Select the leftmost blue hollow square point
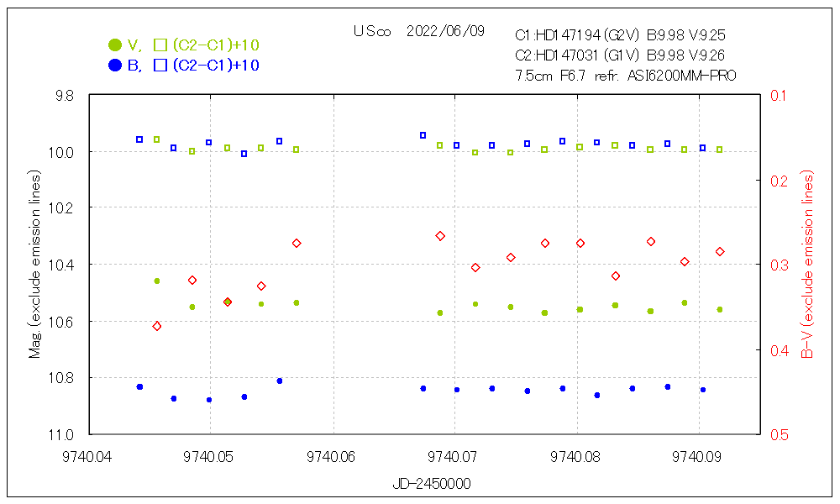 [x=139, y=139]
